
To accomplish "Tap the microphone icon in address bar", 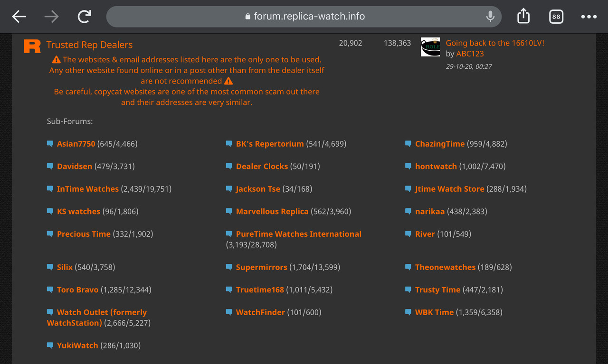I will [x=490, y=17].
